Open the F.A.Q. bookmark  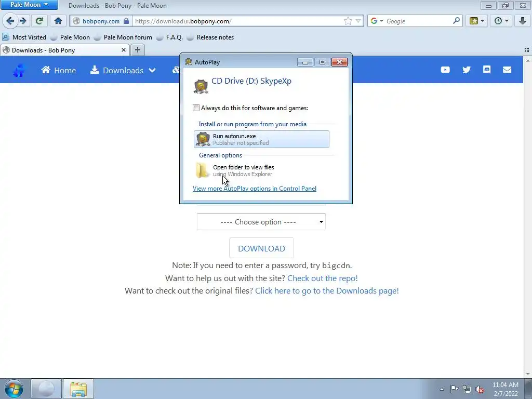pos(169,37)
